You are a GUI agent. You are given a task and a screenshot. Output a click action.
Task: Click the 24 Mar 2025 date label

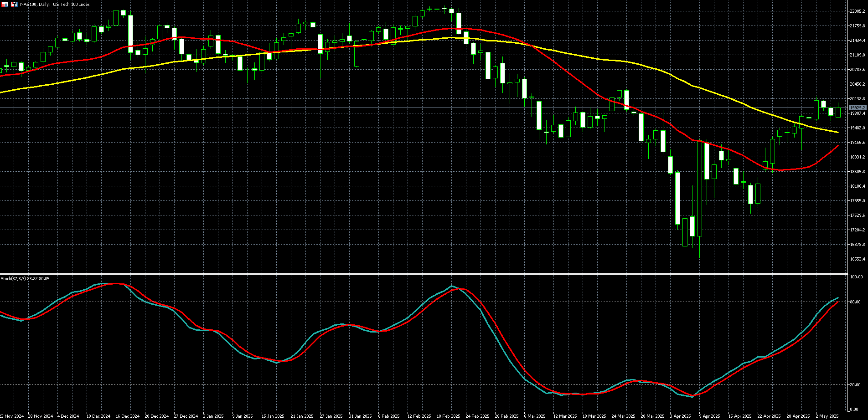[x=623, y=416]
